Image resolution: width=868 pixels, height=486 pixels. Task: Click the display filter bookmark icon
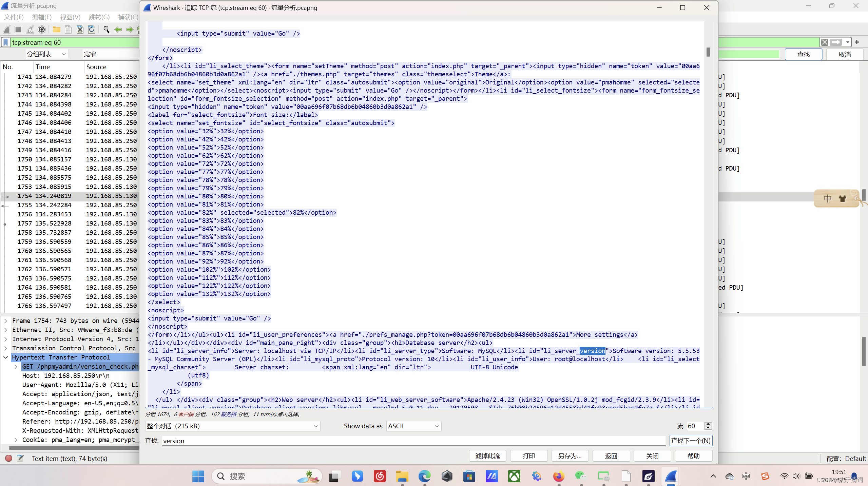click(6, 42)
